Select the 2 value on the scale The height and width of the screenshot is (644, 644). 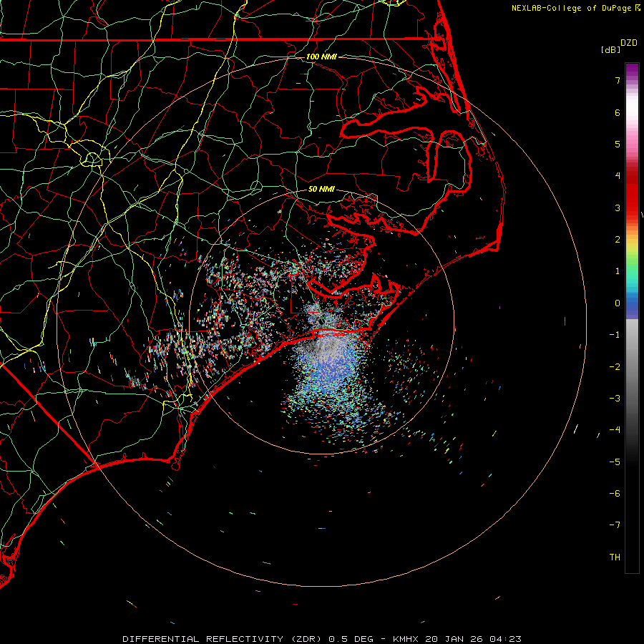tap(618, 240)
